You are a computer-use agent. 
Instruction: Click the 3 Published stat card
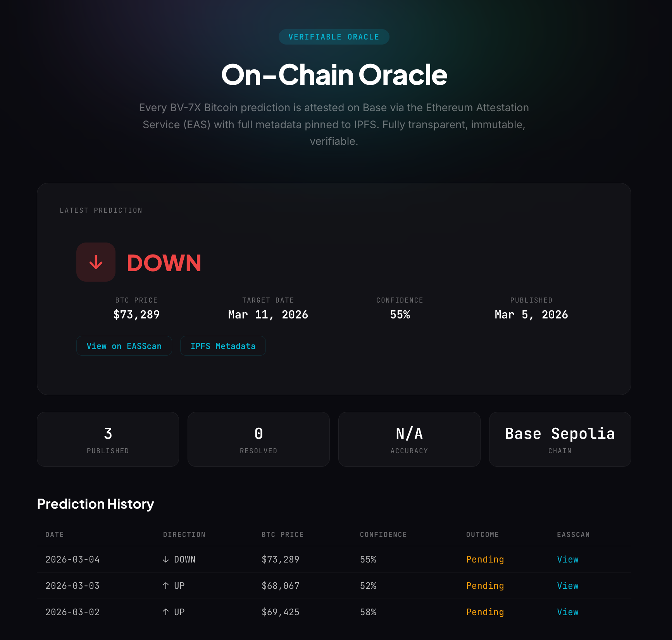tap(108, 439)
